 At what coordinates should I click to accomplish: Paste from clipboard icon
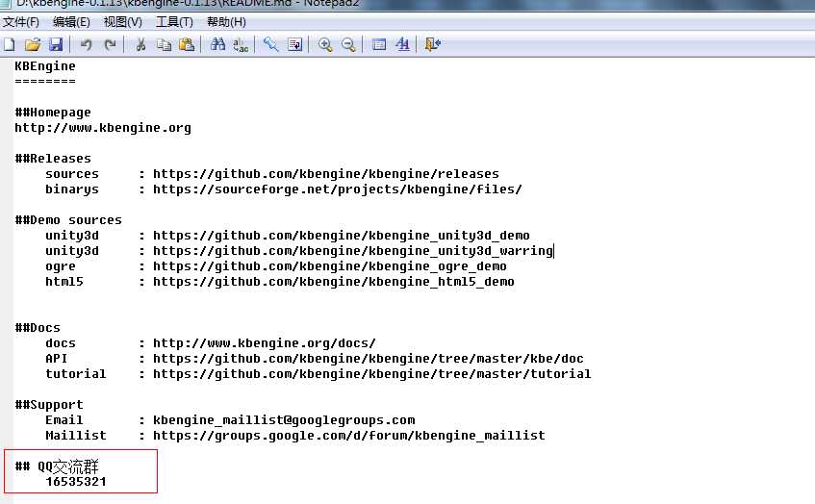tap(187, 44)
